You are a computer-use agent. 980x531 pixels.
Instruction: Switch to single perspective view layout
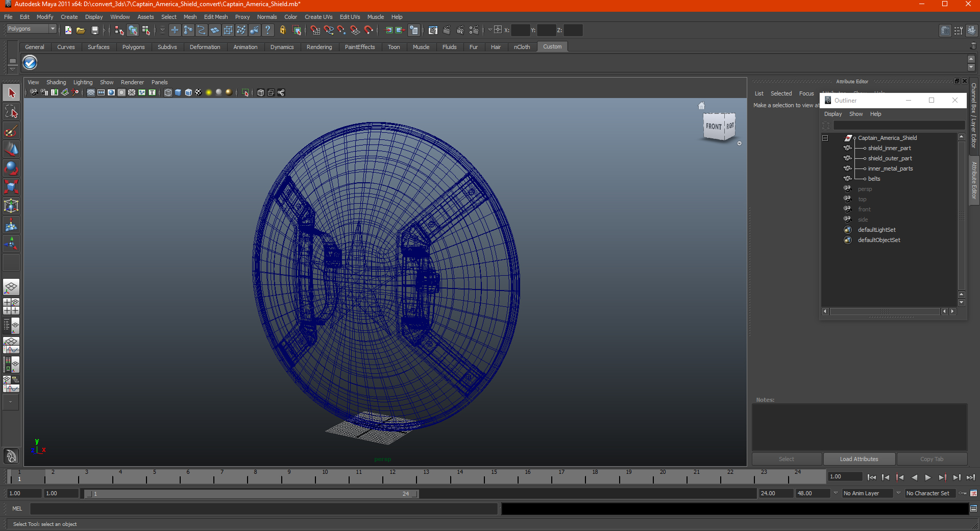pos(11,287)
